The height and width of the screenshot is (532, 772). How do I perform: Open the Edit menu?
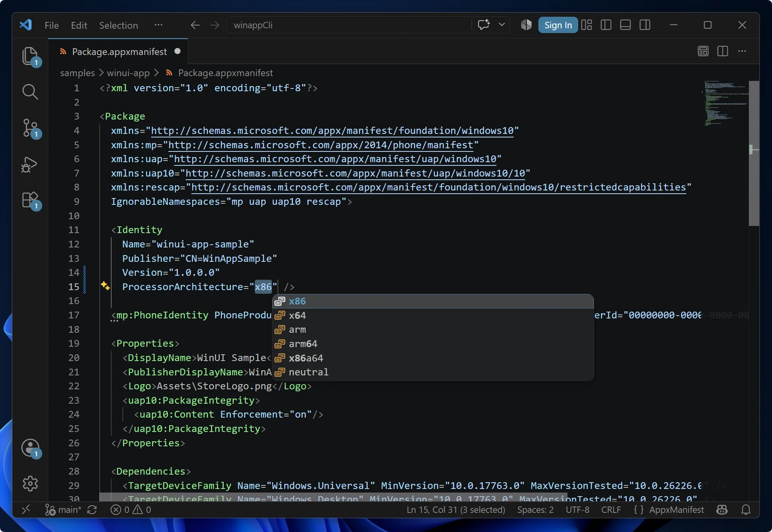point(79,25)
